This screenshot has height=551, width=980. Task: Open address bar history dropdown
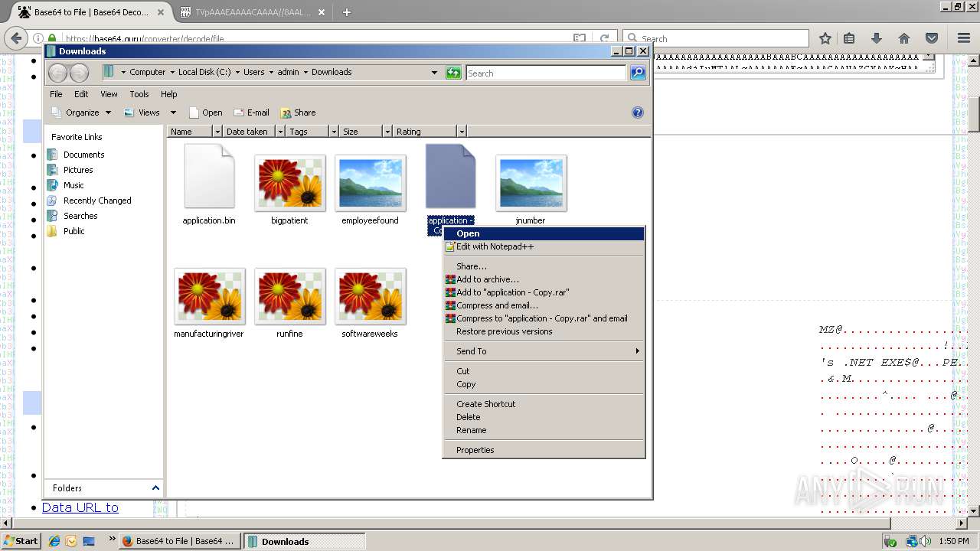click(x=434, y=73)
